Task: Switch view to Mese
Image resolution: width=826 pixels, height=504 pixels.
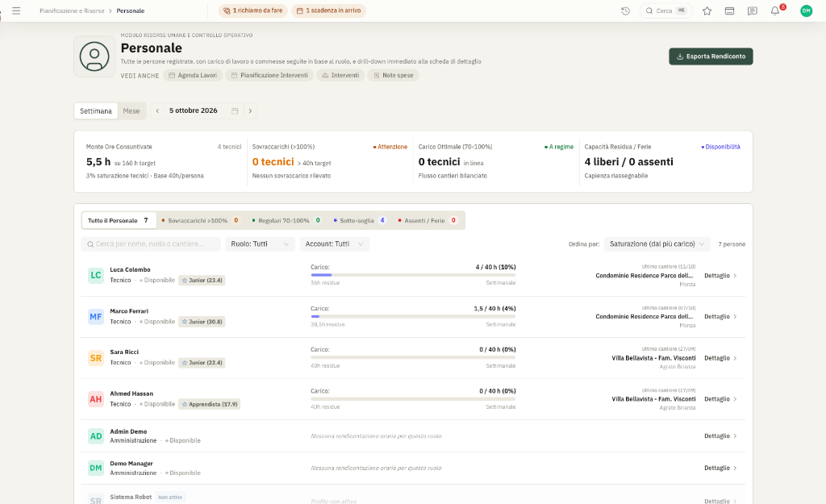Action: click(x=131, y=110)
